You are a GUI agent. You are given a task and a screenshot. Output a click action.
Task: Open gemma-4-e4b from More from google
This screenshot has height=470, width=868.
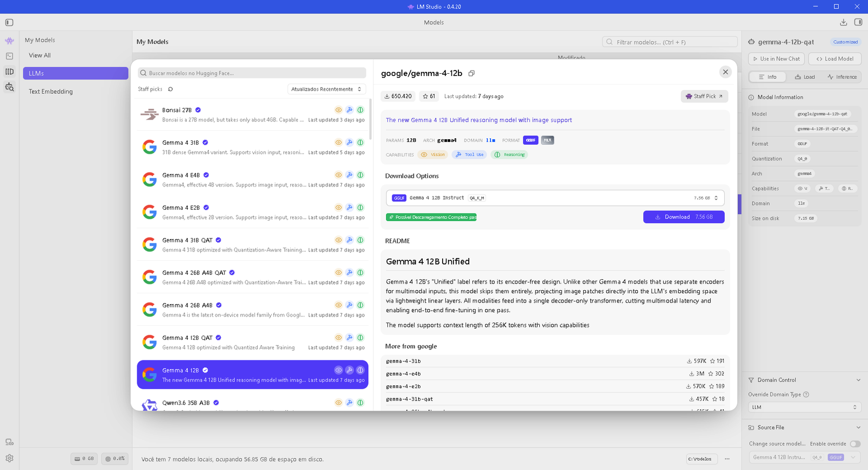[x=555, y=374]
